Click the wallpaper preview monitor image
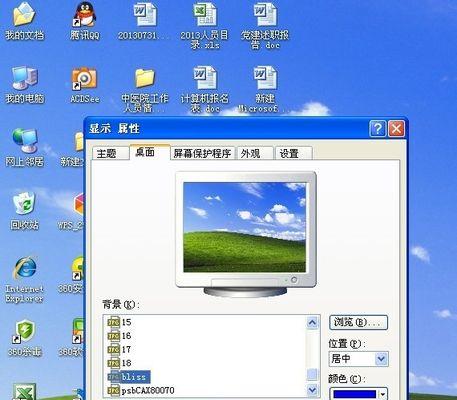 click(x=245, y=227)
